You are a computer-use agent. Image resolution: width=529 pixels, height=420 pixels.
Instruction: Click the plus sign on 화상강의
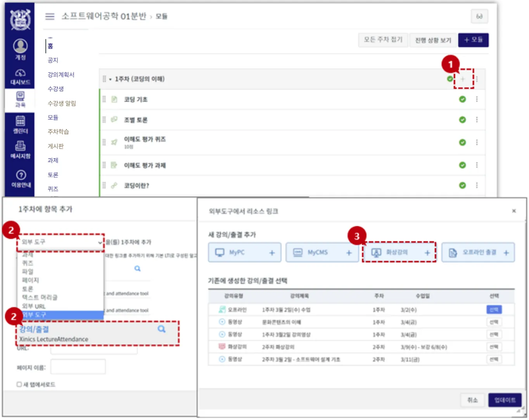point(427,253)
